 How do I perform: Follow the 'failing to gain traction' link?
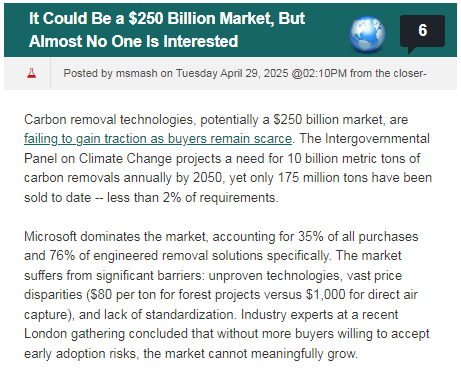point(158,139)
